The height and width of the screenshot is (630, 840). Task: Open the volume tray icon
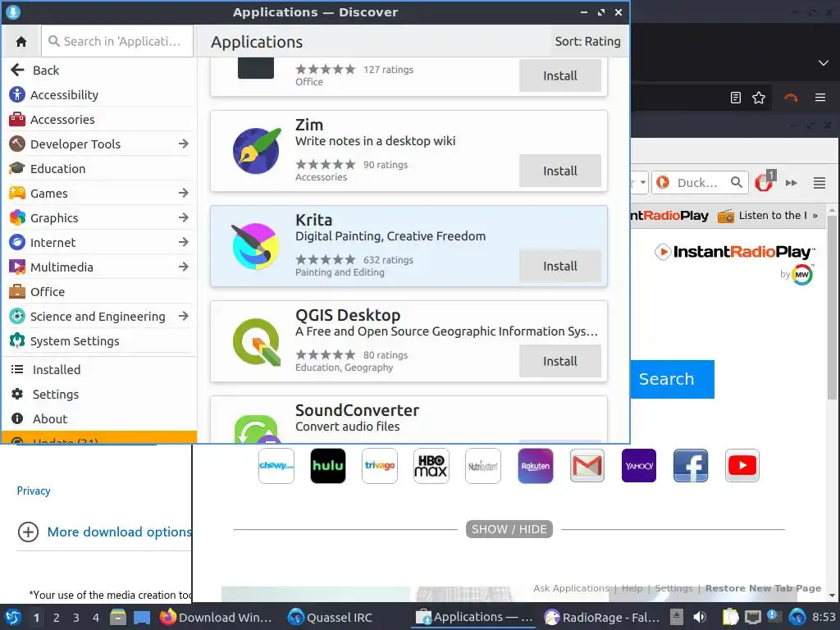(700, 618)
